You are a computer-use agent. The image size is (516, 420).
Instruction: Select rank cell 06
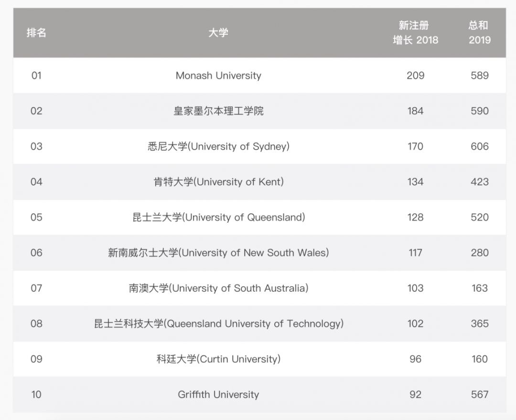(36, 253)
